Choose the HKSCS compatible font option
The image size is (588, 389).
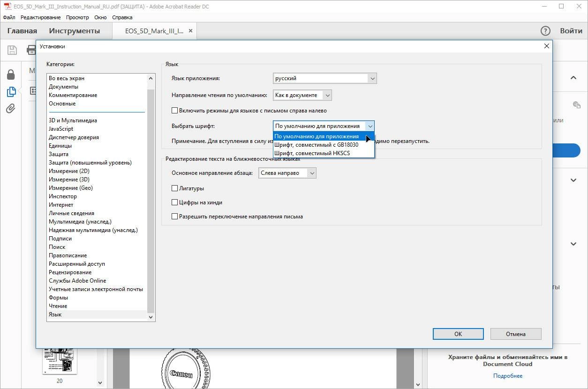[324, 153]
